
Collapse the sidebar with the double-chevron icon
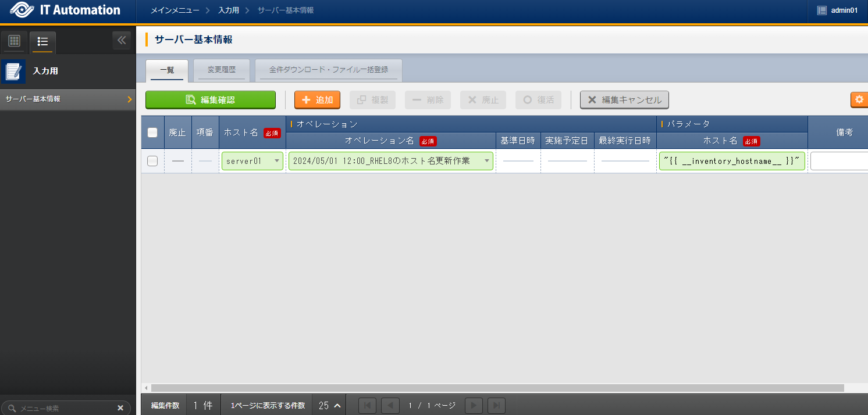[x=122, y=40]
